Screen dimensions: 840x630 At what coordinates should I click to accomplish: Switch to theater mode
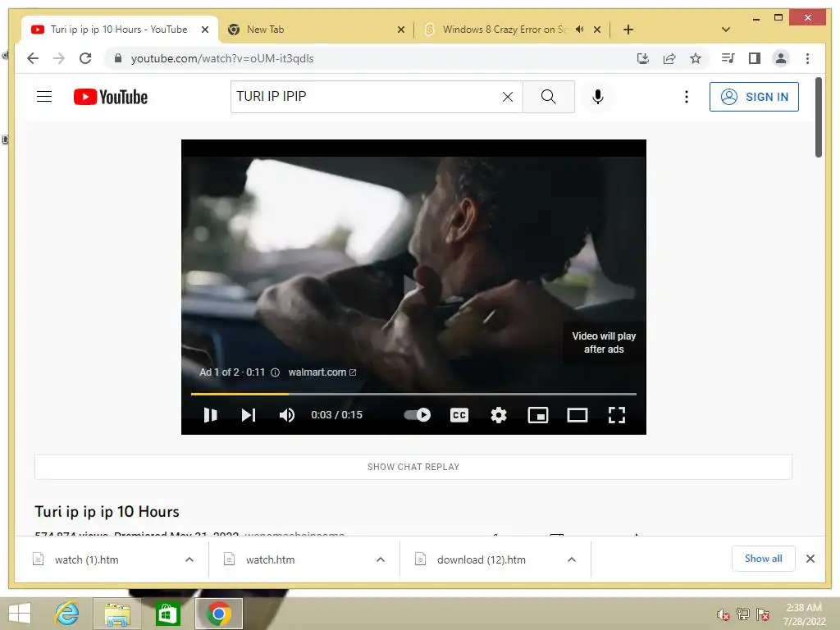pyautogui.click(x=577, y=415)
